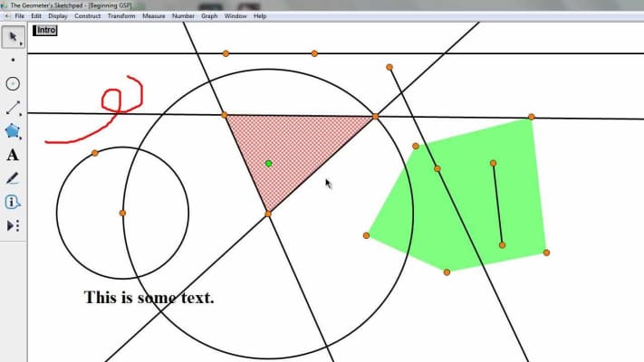Image resolution: width=644 pixels, height=362 pixels.
Task: Open the Graph menu
Action: coord(209,16)
